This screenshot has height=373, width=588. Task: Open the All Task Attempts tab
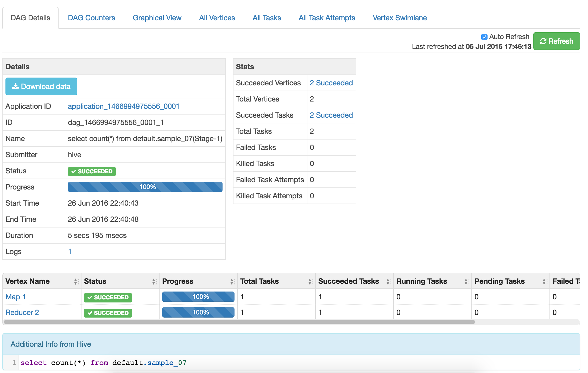(x=327, y=17)
